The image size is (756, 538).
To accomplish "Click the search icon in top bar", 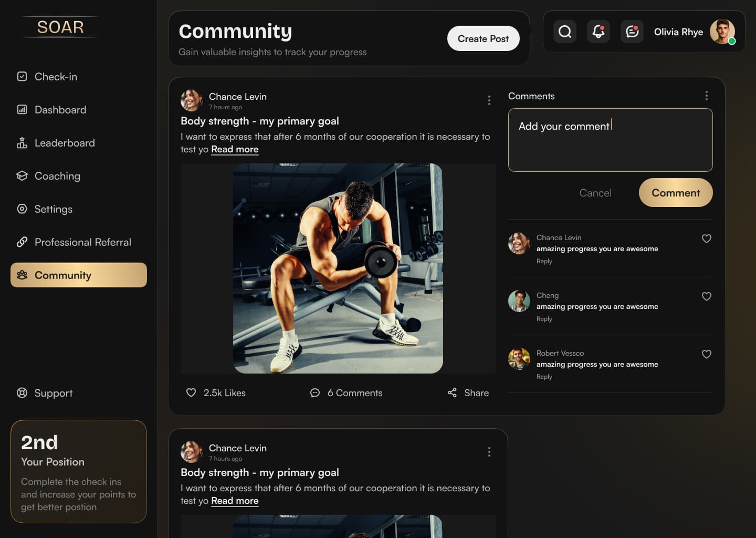I will pyautogui.click(x=565, y=32).
